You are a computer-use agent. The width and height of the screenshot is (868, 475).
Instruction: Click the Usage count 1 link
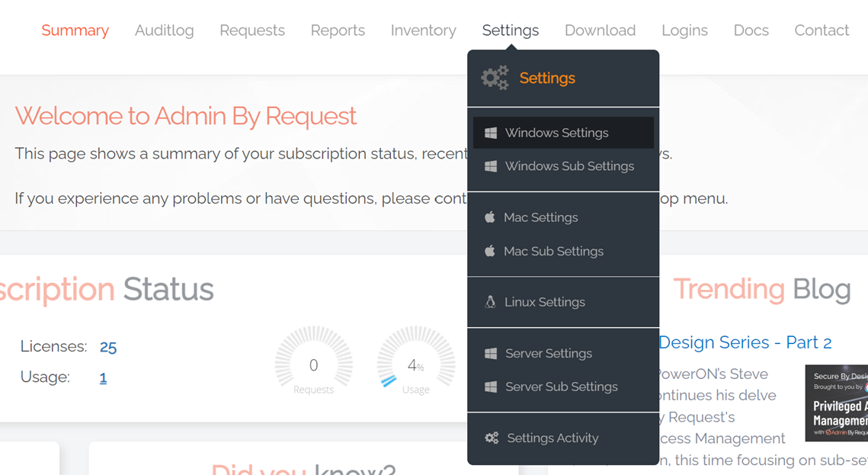(x=103, y=377)
